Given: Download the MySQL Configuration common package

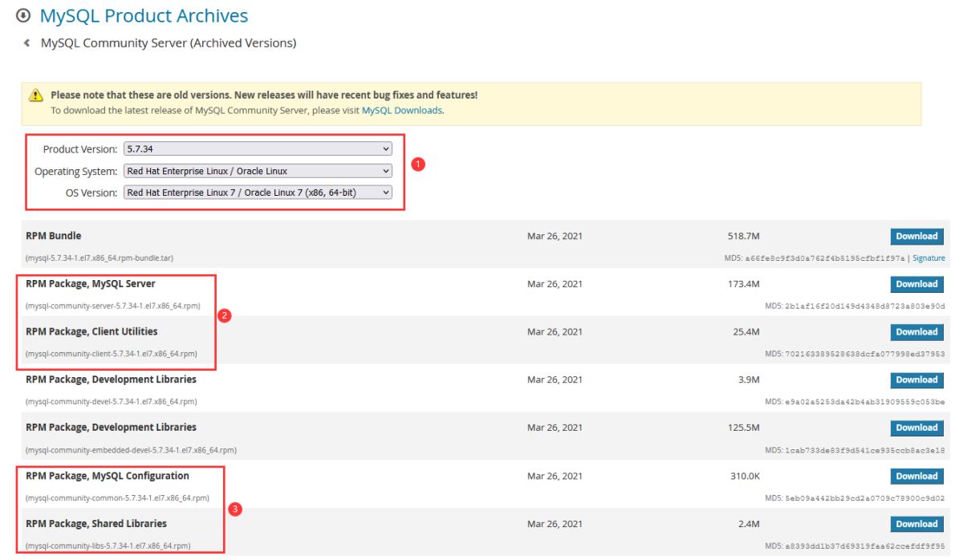Looking at the screenshot, I should click(916, 476).
